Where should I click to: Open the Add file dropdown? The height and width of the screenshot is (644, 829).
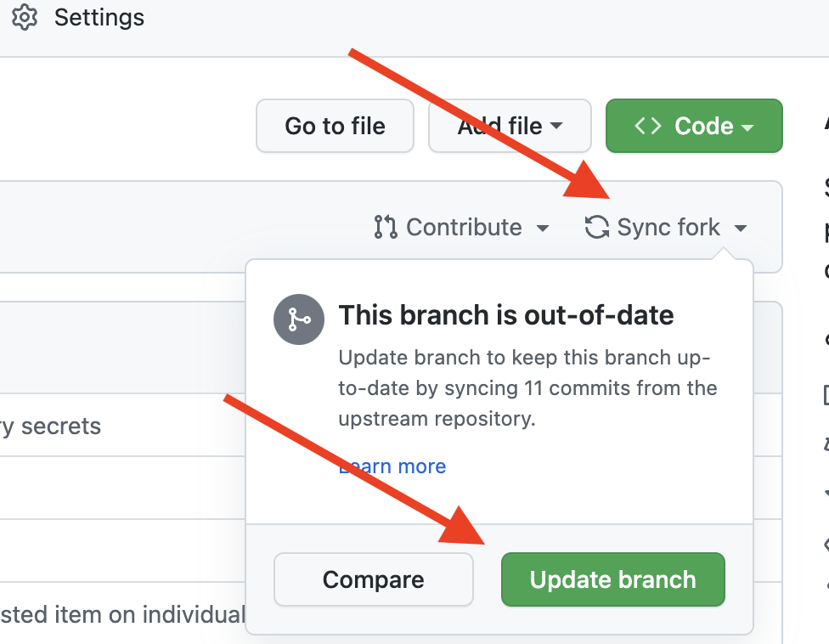click(x=510, y=126)
